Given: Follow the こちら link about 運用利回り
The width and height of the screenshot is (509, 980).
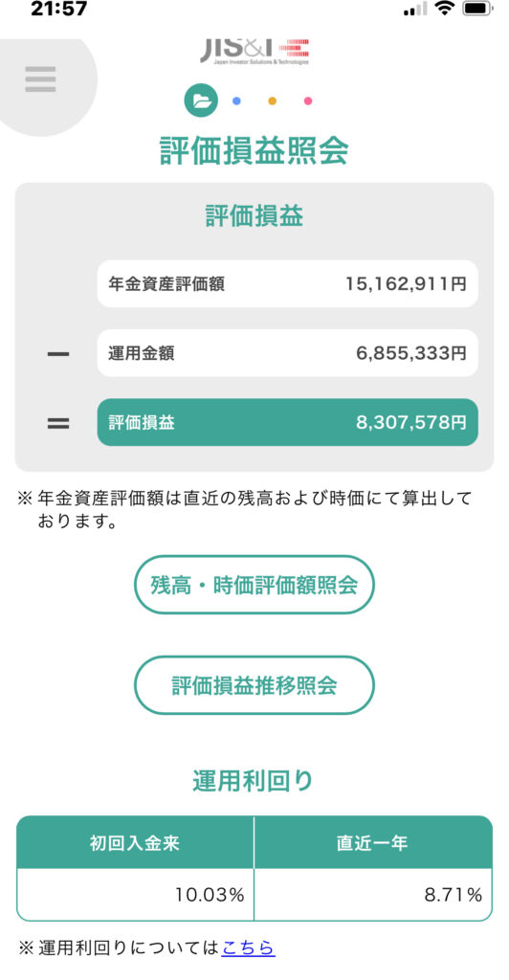Looking at the screenshot, I should (x=248, y=947).
